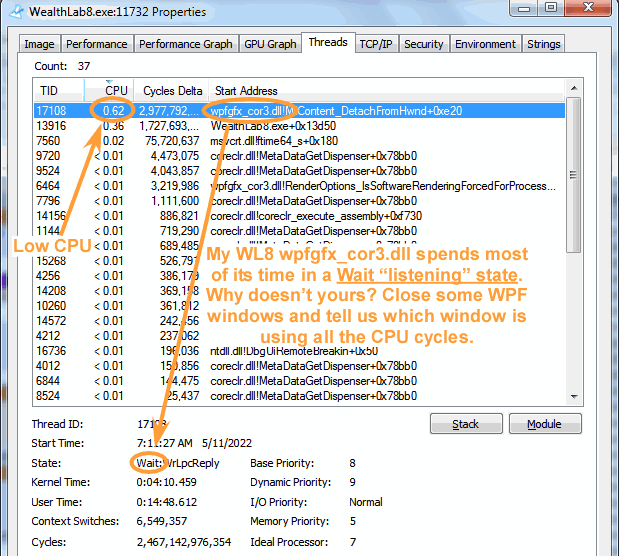Click the I/O Priority value Normal
The image size is (619, 556).
coord(366,502)
